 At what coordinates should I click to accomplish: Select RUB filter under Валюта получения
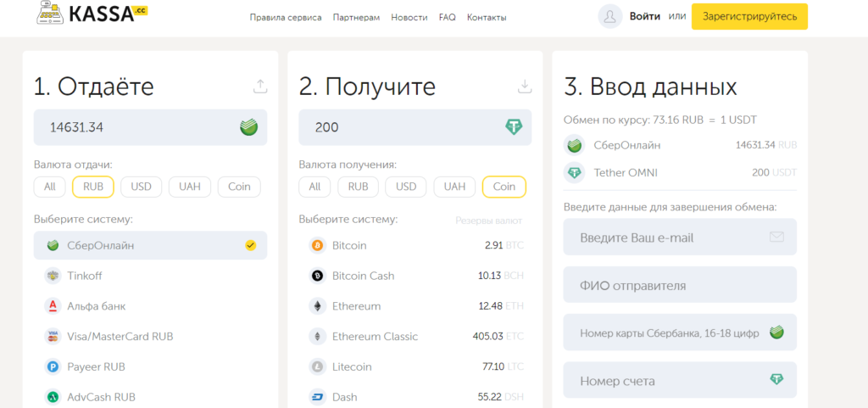(359, 187)
